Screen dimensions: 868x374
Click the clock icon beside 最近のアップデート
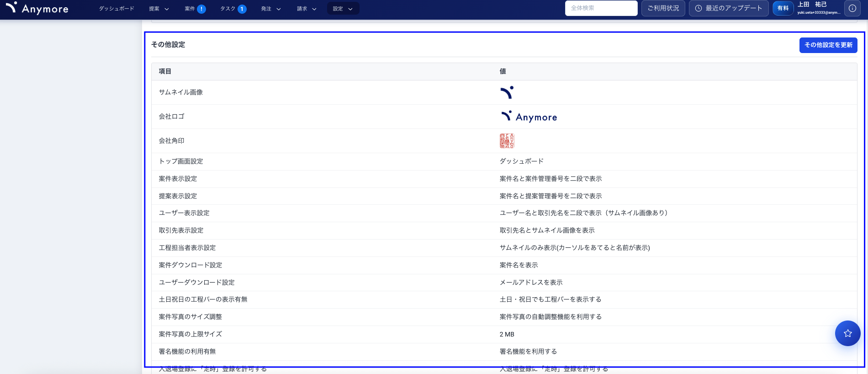698,8
